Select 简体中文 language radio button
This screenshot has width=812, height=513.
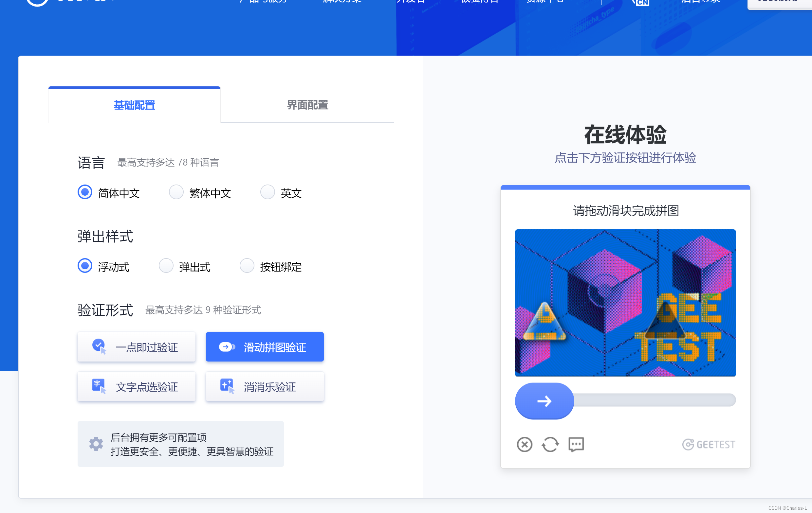pos(85,192)
